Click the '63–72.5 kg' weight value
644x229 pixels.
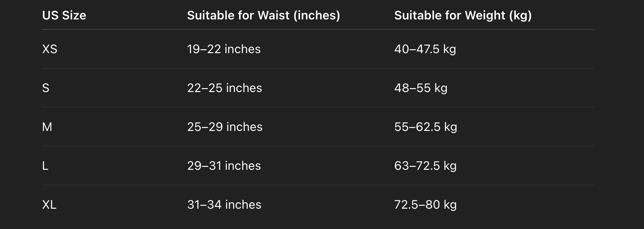[425, 166]
